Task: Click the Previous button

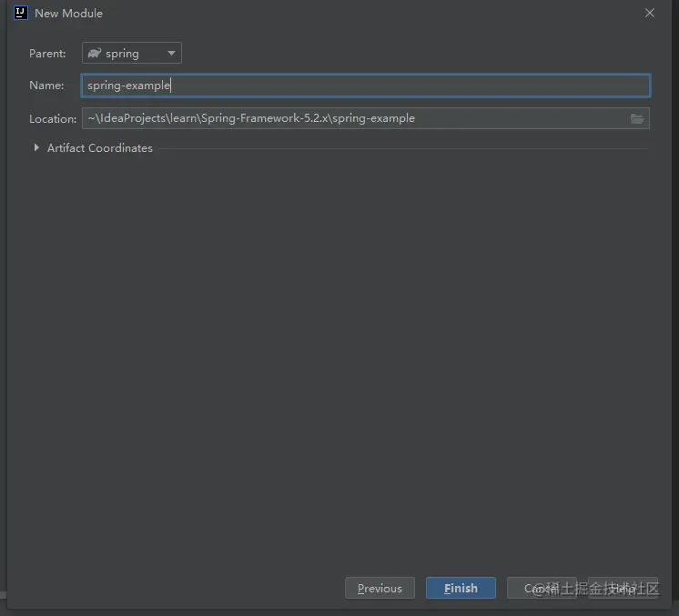Action: (x=380, y=588)
